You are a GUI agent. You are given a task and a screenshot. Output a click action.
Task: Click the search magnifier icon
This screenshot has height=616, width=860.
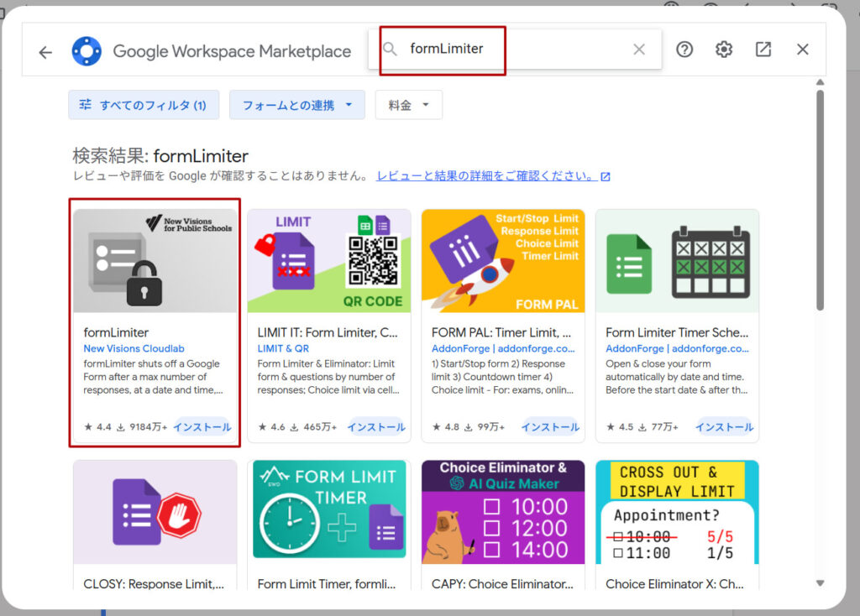390,49
